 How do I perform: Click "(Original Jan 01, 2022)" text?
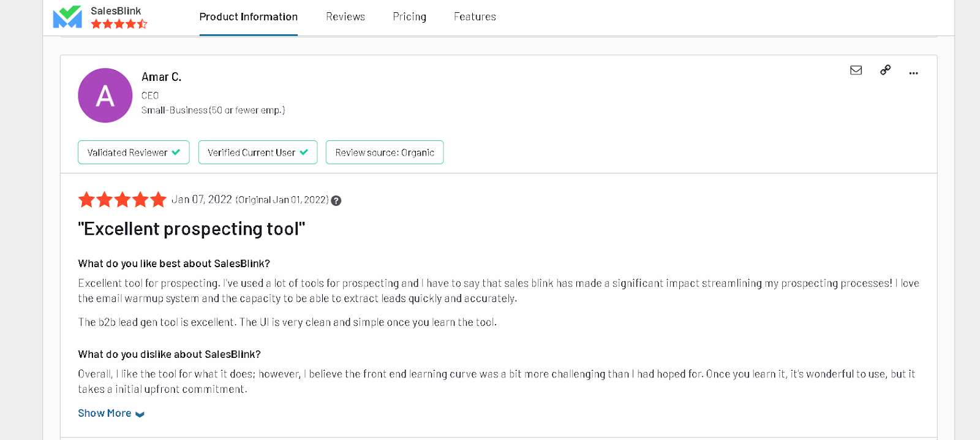tap(282, 200)
